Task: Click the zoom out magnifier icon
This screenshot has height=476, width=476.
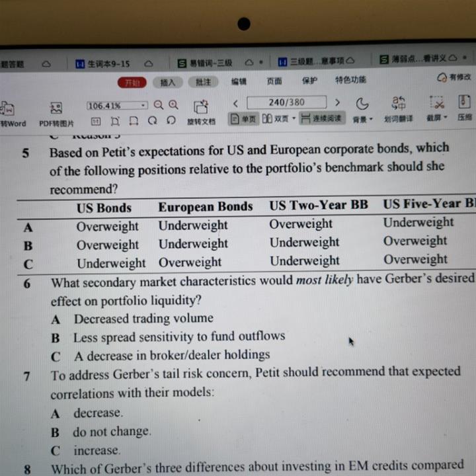Action: coord(159,104)
